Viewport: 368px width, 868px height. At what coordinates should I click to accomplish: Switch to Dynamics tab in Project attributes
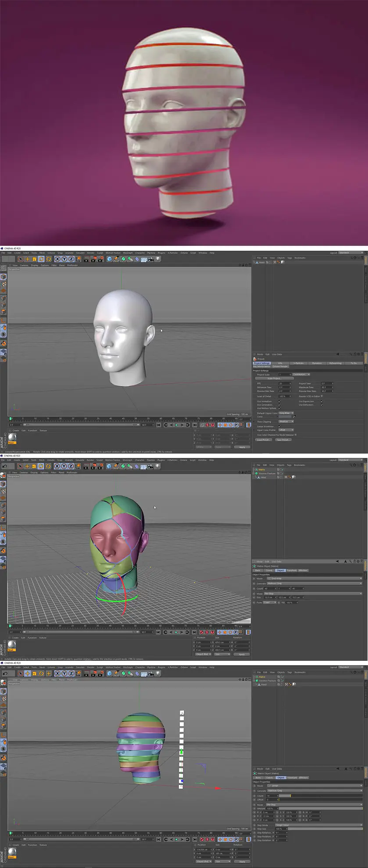click(317, 363)
